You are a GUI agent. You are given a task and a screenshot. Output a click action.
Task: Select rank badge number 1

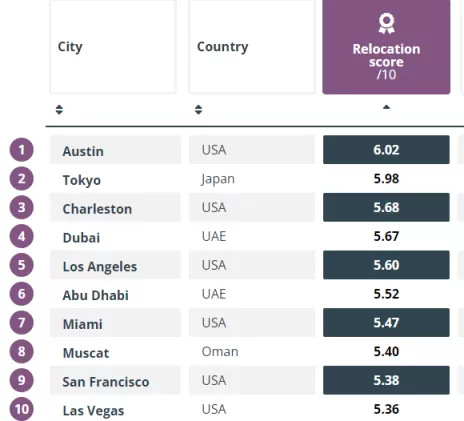pyautogui.click(x=22, y=150)
